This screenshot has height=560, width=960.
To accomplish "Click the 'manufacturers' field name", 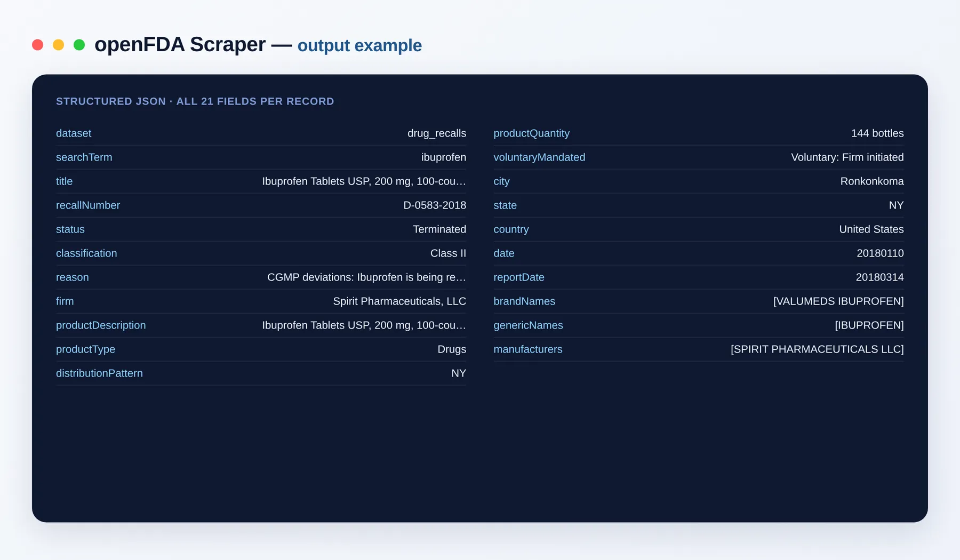I will tap(528, 349).
